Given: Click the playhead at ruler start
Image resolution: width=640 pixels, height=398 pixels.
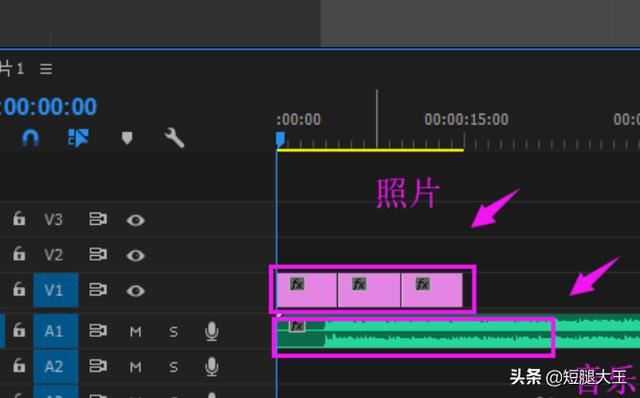Looking at the screenshot, I should pyautogui.click(x=280, y=139).
